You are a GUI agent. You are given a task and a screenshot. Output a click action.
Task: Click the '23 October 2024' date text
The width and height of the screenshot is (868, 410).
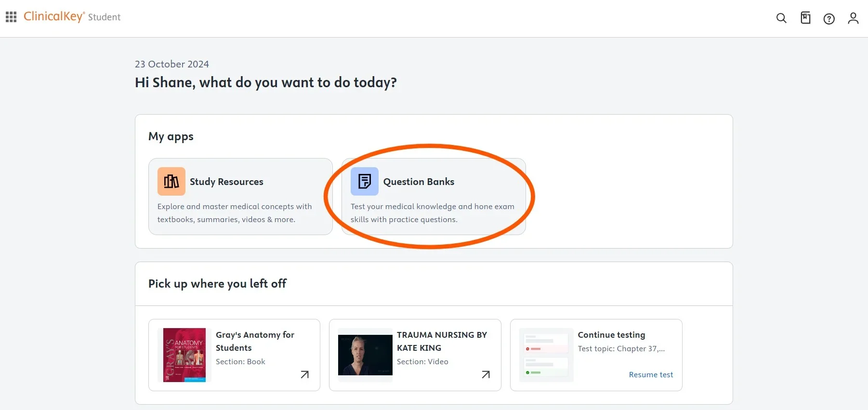coord(172,64)
